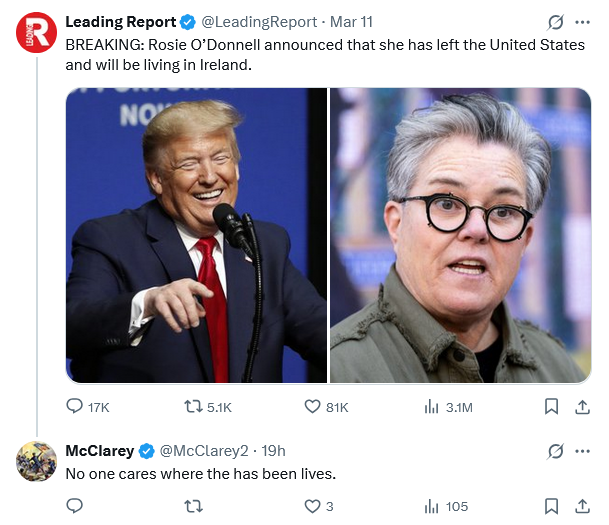View analytics for Leading Report post
The height and width of the screenshot is (525, 609).
click(432, 407)
